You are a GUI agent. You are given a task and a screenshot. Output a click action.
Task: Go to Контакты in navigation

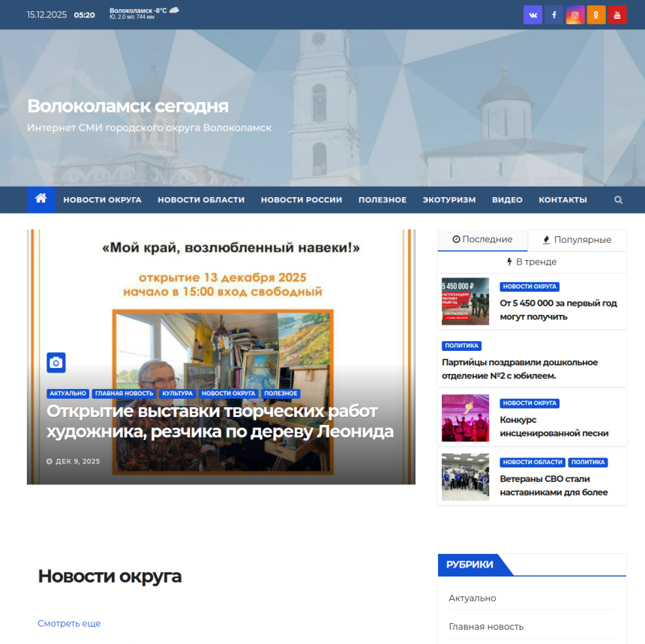[562, 200]
